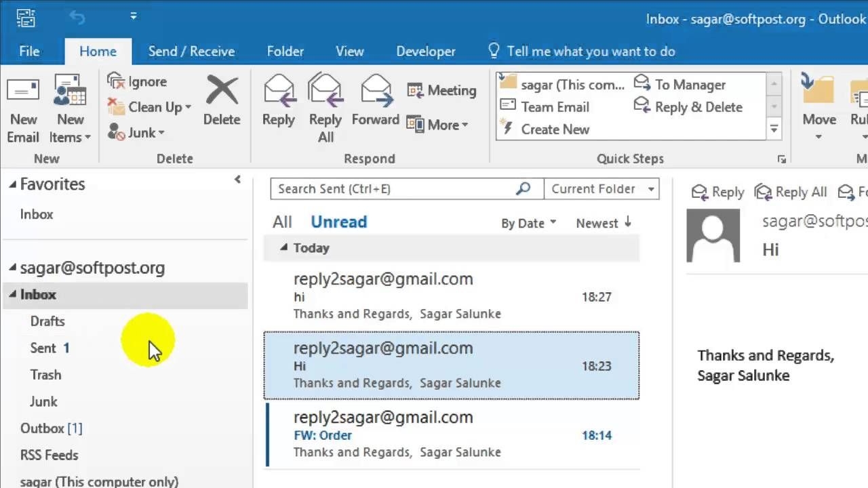868x488 pixels.
Task: Click Reply All in reading pane
Action: 791,192
